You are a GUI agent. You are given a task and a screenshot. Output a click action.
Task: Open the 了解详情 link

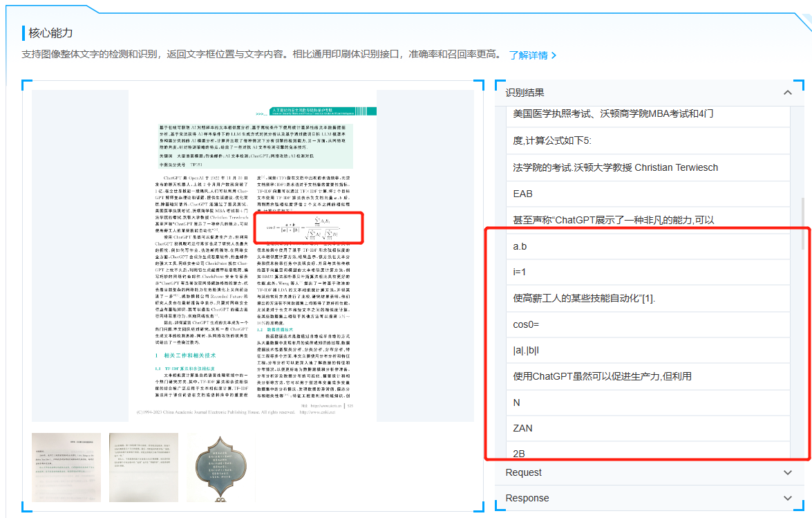point(532,55)
